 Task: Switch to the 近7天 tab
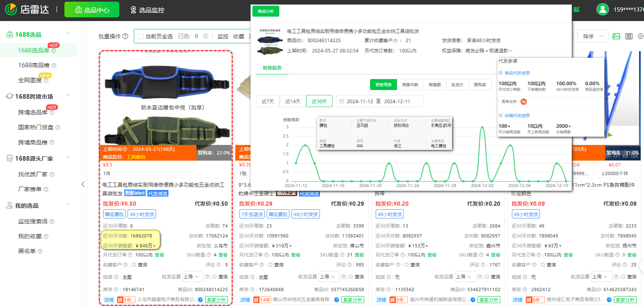click(x=268, y=101)
